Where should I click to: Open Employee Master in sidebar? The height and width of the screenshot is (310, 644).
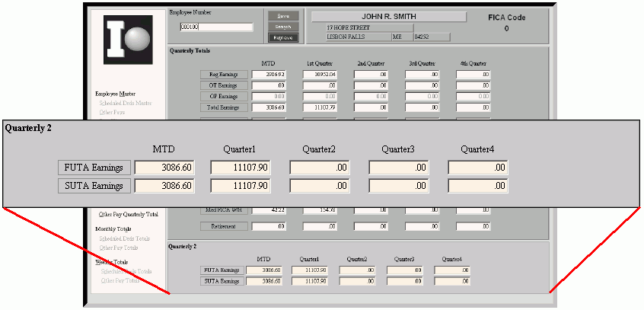click(116, 94)
